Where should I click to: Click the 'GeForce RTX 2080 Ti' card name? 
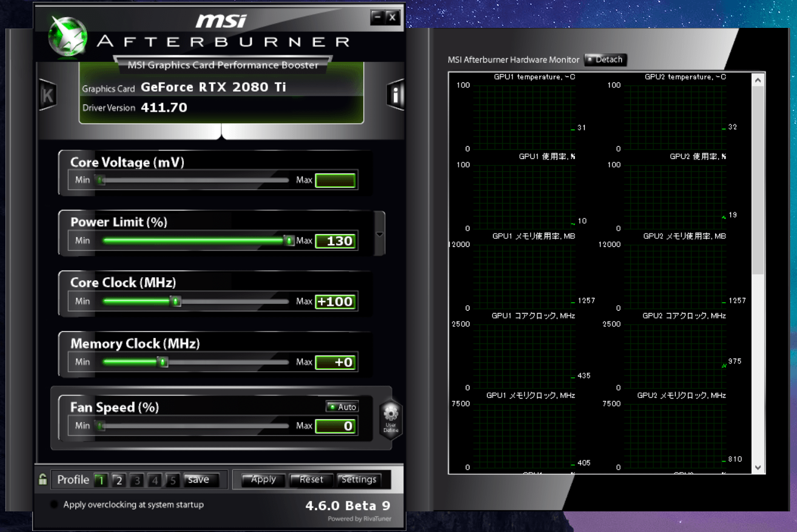tap(214, 87)
